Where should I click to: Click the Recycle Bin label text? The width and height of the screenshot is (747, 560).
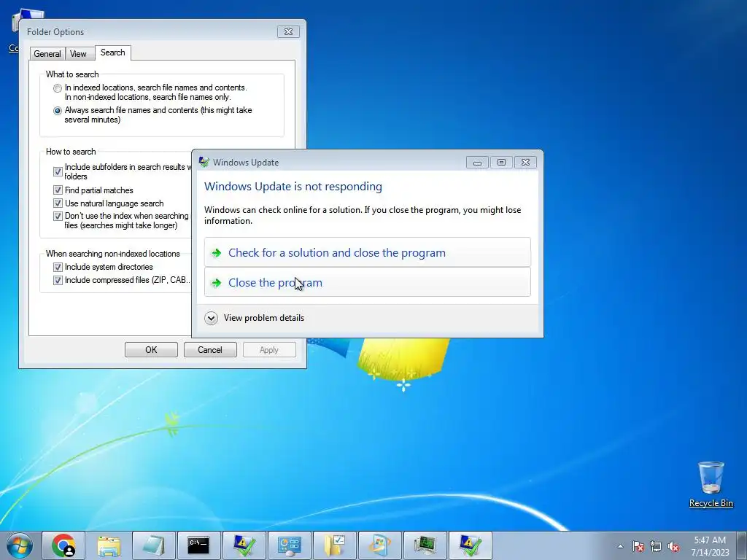point(711,503)
